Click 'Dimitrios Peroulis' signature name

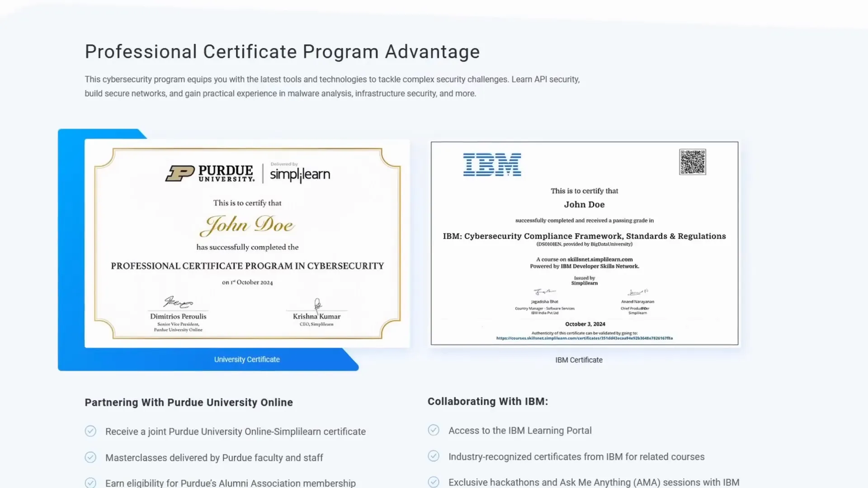[178, 316]
